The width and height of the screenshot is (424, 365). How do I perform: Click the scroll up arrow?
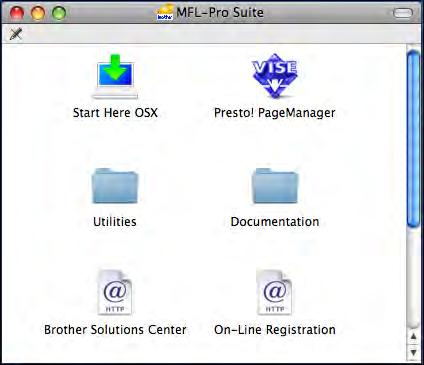[413, 337]
